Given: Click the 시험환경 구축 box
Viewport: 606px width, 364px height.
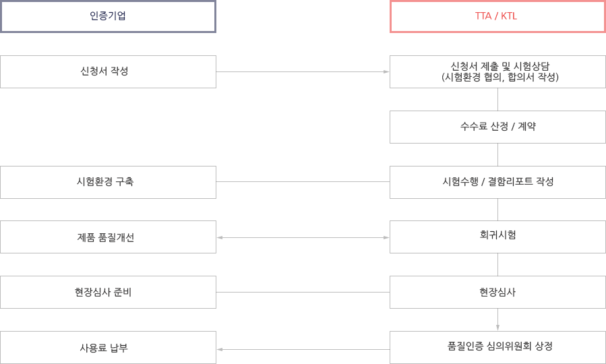Looking at the screenshot, I should point(108,183).
